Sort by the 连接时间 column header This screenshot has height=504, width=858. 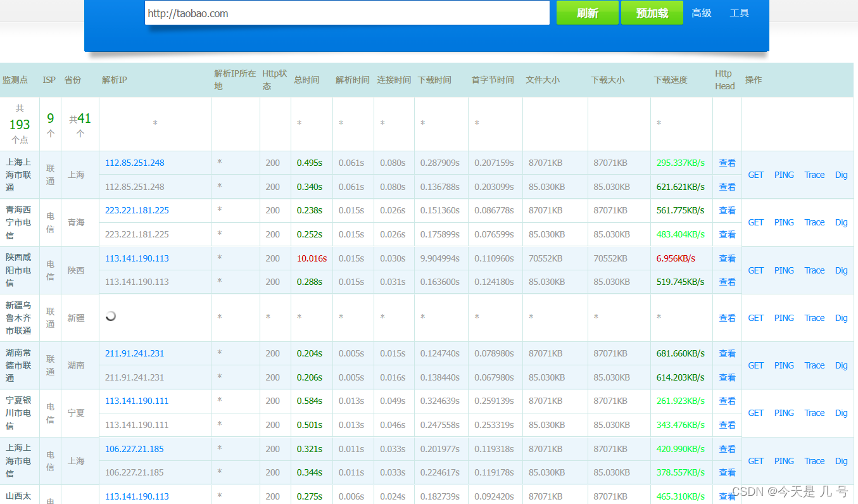(394, 80)
